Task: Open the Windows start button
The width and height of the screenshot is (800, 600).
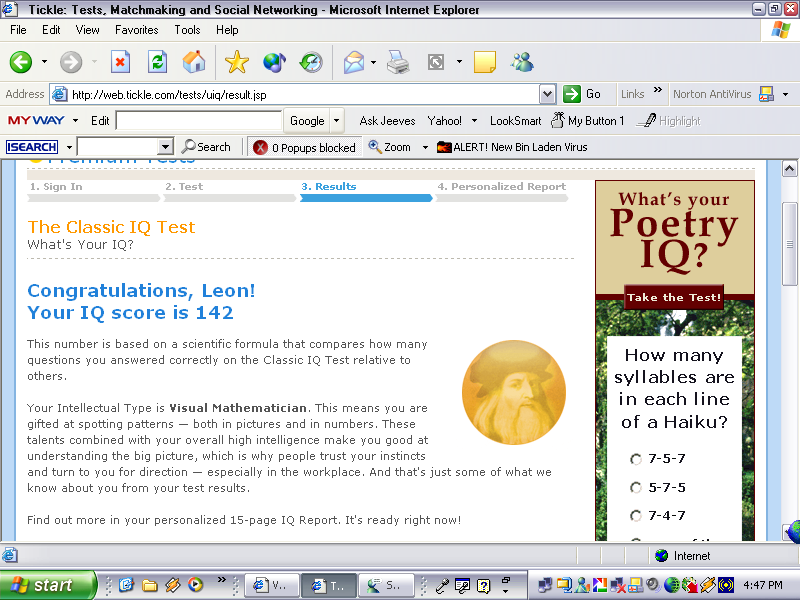Action: 47,585
